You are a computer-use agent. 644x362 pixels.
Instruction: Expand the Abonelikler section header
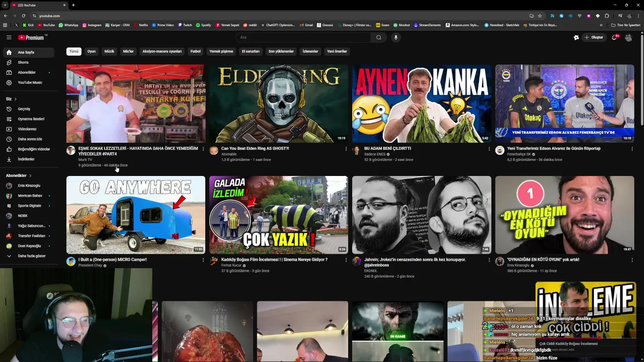pos(19,175)
